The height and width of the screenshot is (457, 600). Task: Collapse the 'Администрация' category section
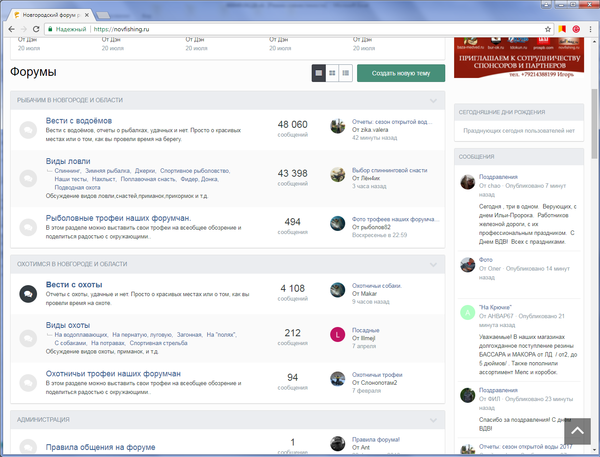[433, 420]
